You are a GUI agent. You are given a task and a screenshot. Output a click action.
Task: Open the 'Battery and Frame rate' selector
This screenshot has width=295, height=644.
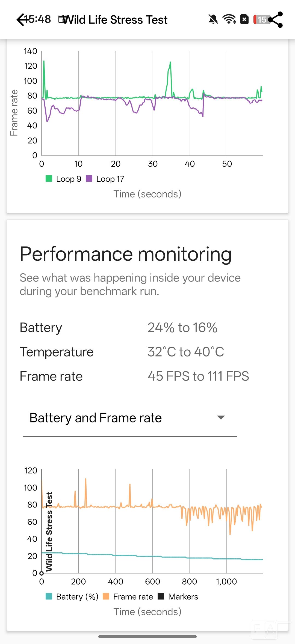point(96,418)
